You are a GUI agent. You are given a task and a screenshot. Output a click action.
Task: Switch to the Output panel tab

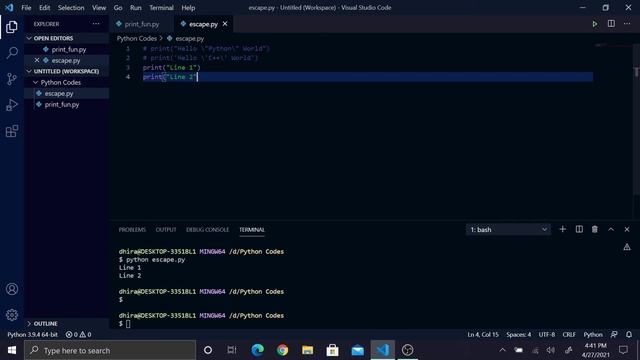(x=166, y=229)
